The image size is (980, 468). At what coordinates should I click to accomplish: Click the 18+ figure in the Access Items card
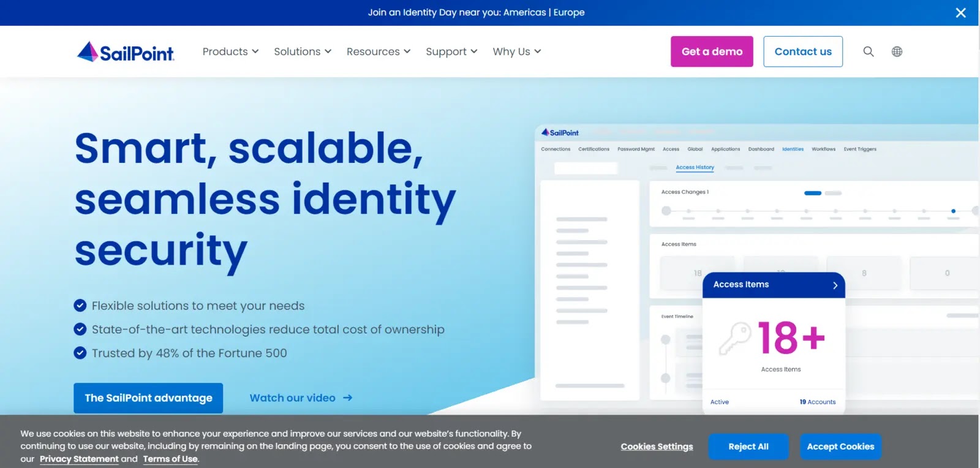tap(791, 338)
